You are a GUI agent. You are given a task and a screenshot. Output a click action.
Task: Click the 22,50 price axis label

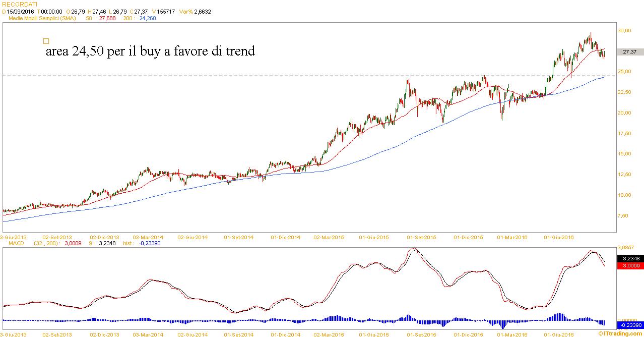click(x=624, y=92)
